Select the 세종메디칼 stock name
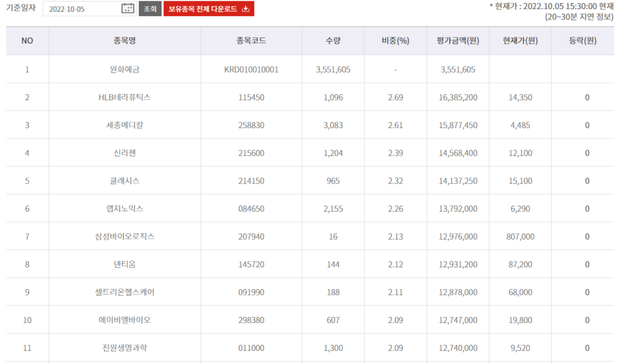618x364 pixels. pyautogui.click(x=124, y=125)
